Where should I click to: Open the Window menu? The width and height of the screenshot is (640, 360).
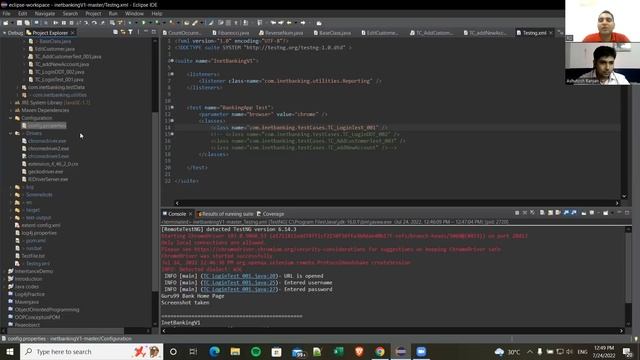click(134, 13)
